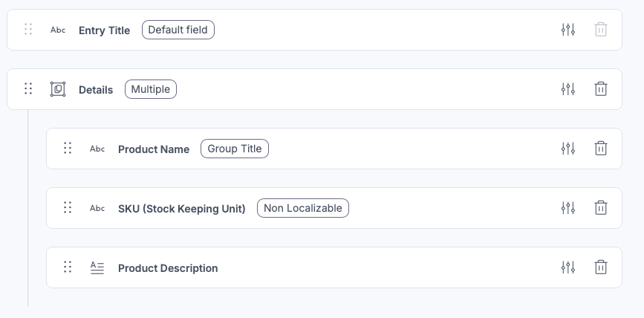Screen dimensions: 644x318
Task: Click the Product Description multiline text icon
Action: point(97,268)
